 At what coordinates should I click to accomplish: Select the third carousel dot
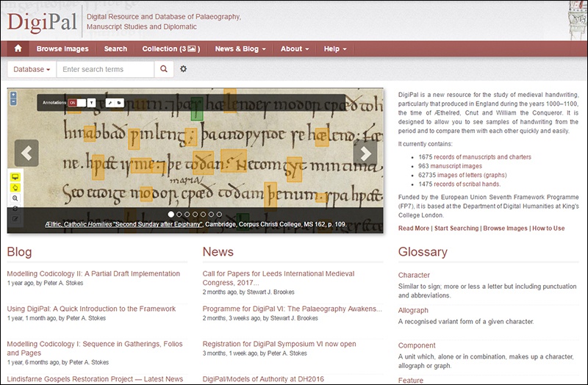pyautogui.click(x=187, y=215)
